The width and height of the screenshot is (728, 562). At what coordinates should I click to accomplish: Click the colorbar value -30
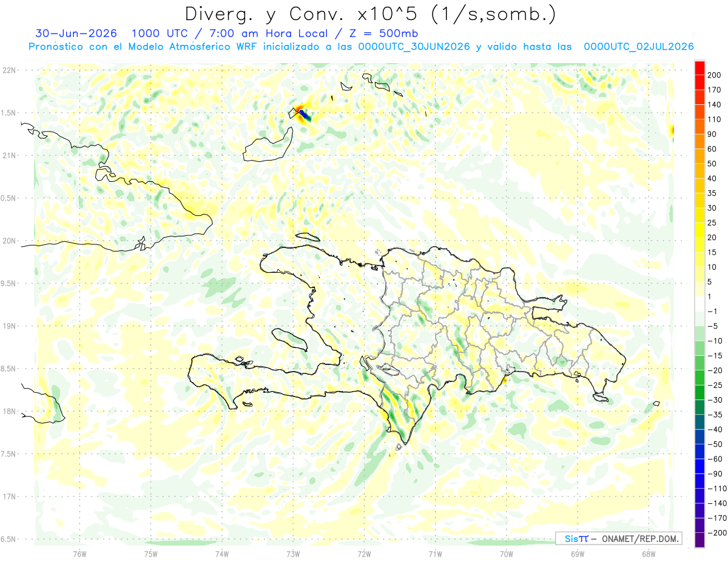[x=714, y=400]
